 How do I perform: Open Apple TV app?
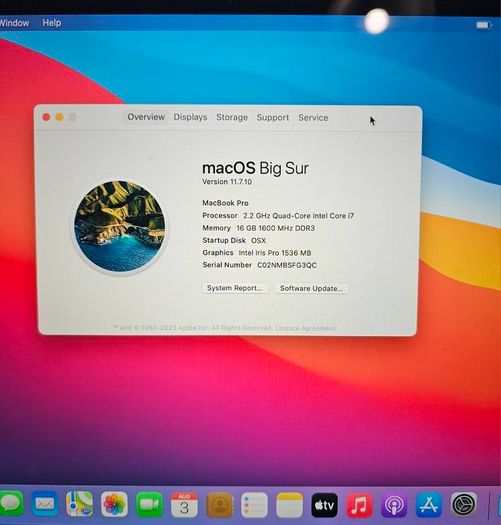(x=324, y=505)
